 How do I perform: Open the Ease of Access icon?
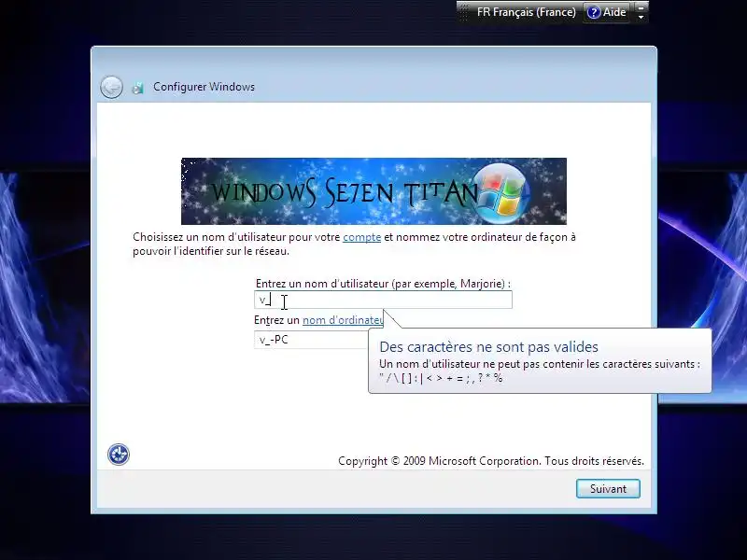[119, 455]
